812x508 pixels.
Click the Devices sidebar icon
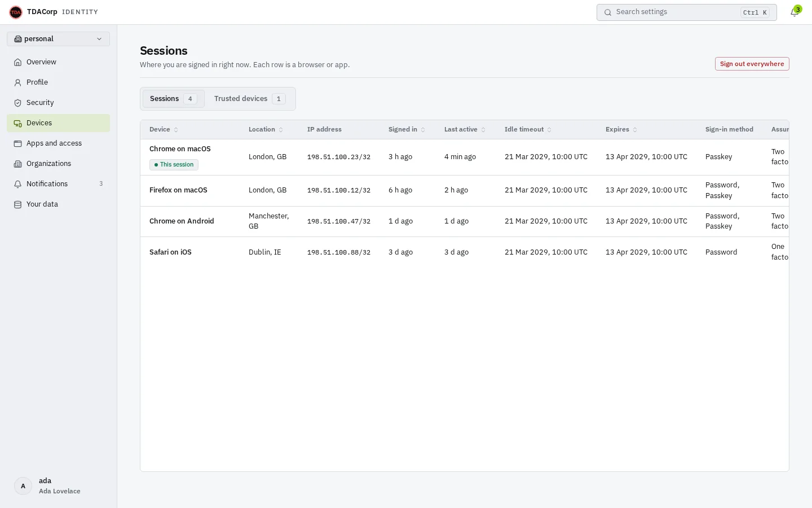coord(18,123)
